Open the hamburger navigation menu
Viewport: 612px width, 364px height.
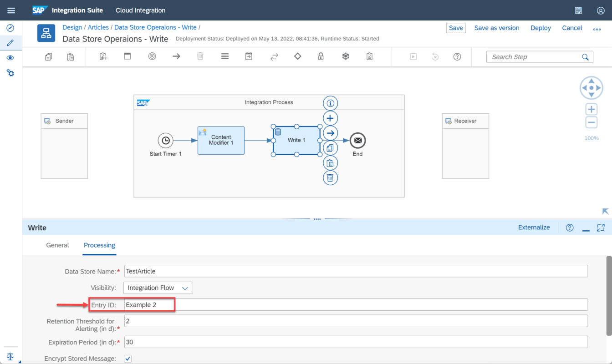tap(11, 10)
